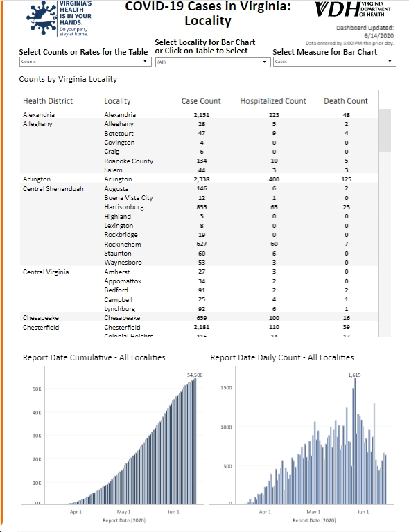The image size is (409, 532).
Task: Select the Chesapeake locality row
Action: coord(199,318)
